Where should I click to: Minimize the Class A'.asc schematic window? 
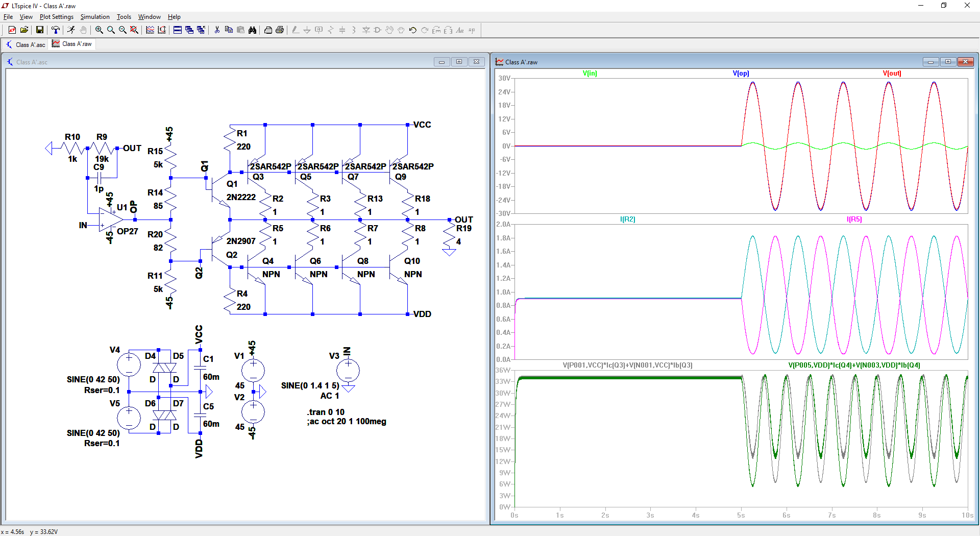[442, 62]
